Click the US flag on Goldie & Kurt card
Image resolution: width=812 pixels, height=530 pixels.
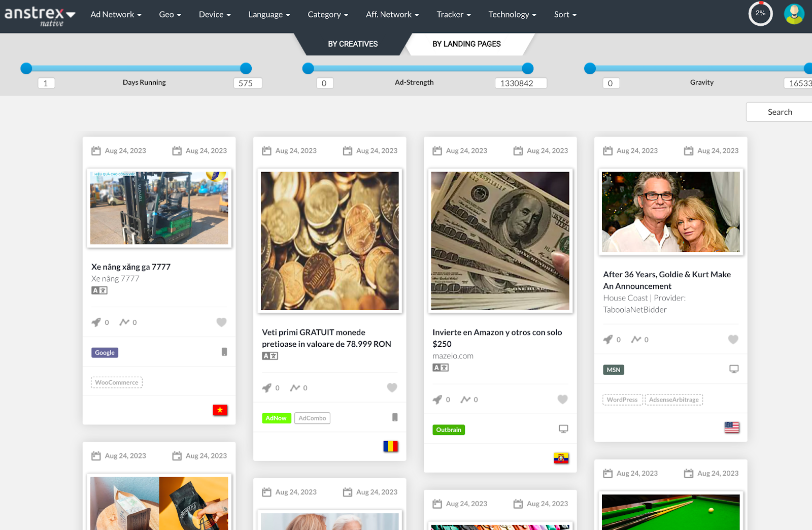point(732,427)
